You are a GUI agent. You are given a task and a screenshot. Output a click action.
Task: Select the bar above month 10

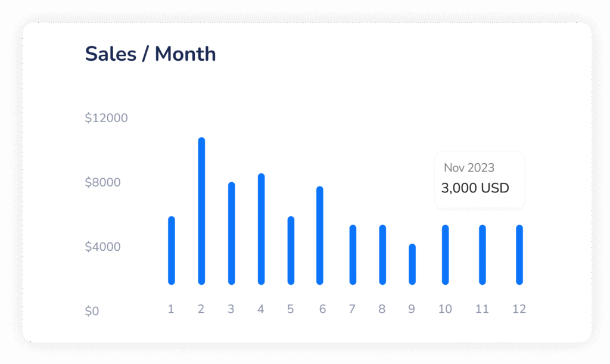[x=445, y=254]
